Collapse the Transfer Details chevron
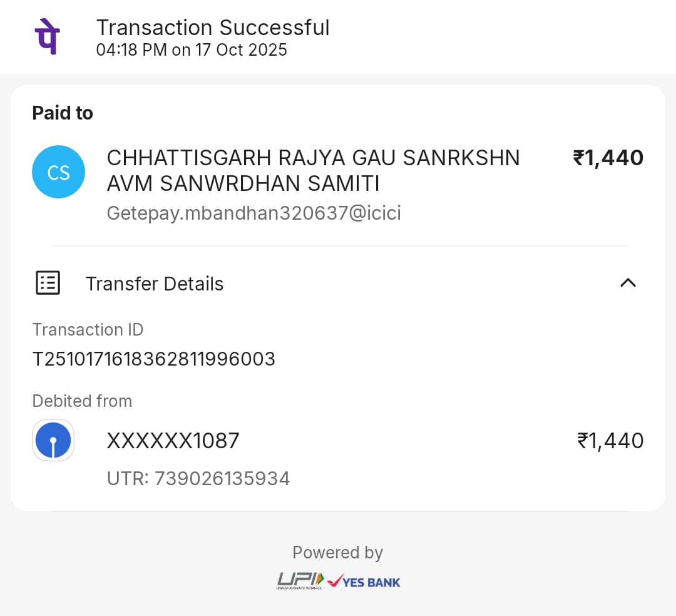The image size is (676, 616). pos(627,283)
